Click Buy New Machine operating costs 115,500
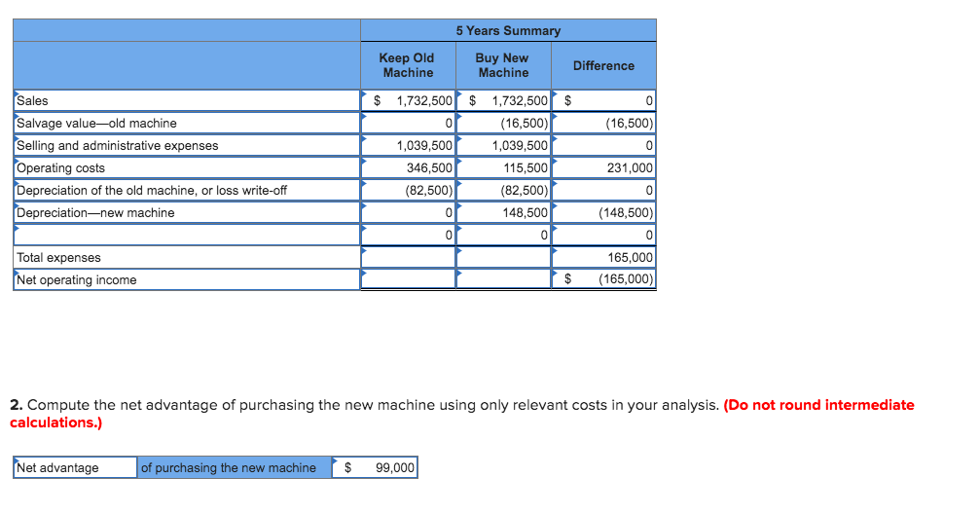 [x=503, y=168]
